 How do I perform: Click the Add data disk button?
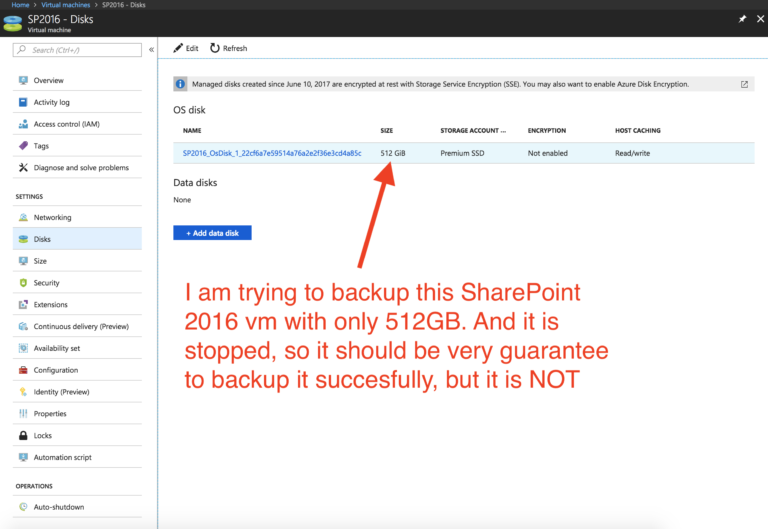212,233
